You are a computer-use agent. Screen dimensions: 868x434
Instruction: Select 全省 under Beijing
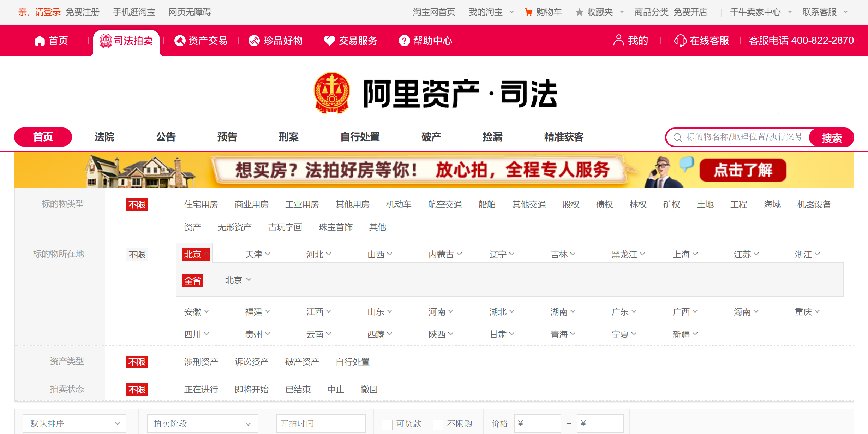coord(193,281)
